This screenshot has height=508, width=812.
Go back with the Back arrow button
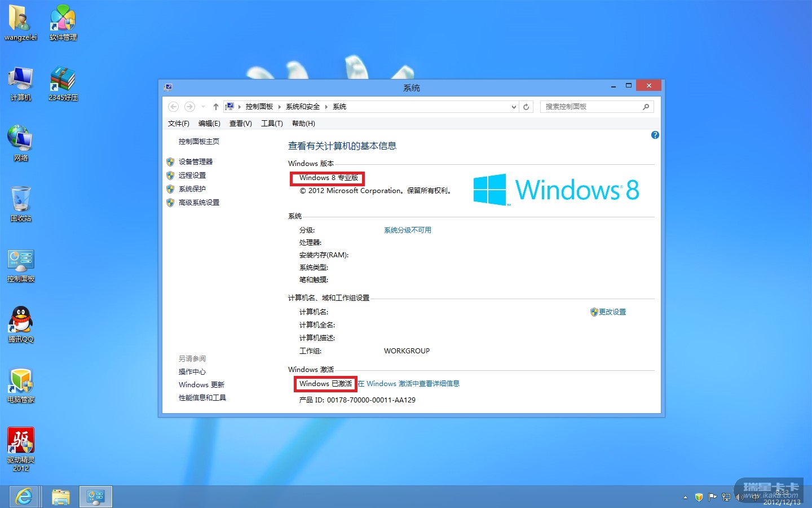click(x=174, y=107)
